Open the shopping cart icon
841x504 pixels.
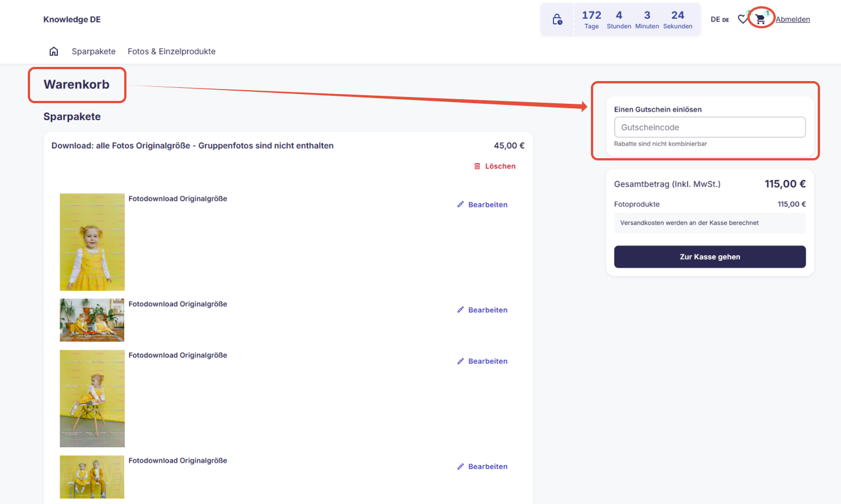pos(760,19)
